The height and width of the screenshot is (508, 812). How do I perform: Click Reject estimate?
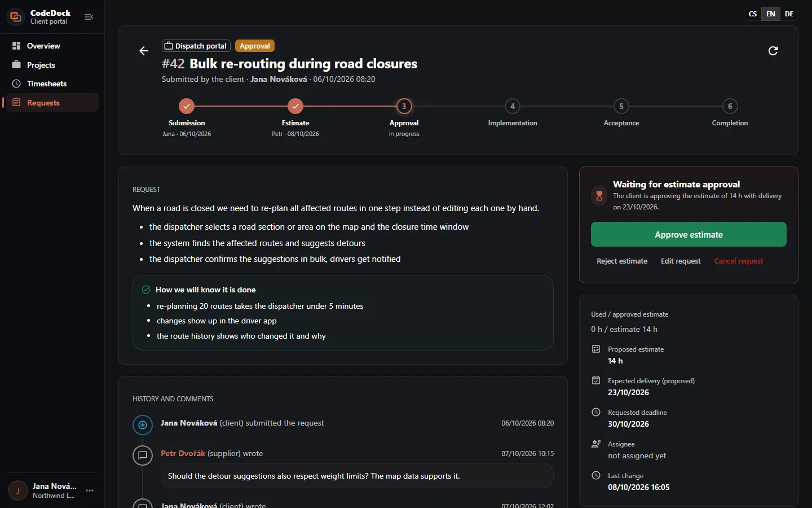622,261
